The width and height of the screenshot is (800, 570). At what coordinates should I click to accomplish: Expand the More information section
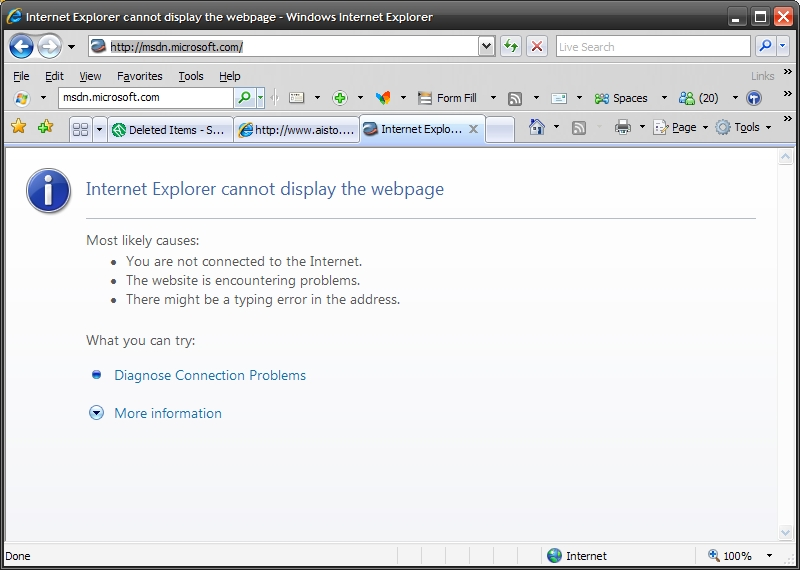click(x=96, y=412)
